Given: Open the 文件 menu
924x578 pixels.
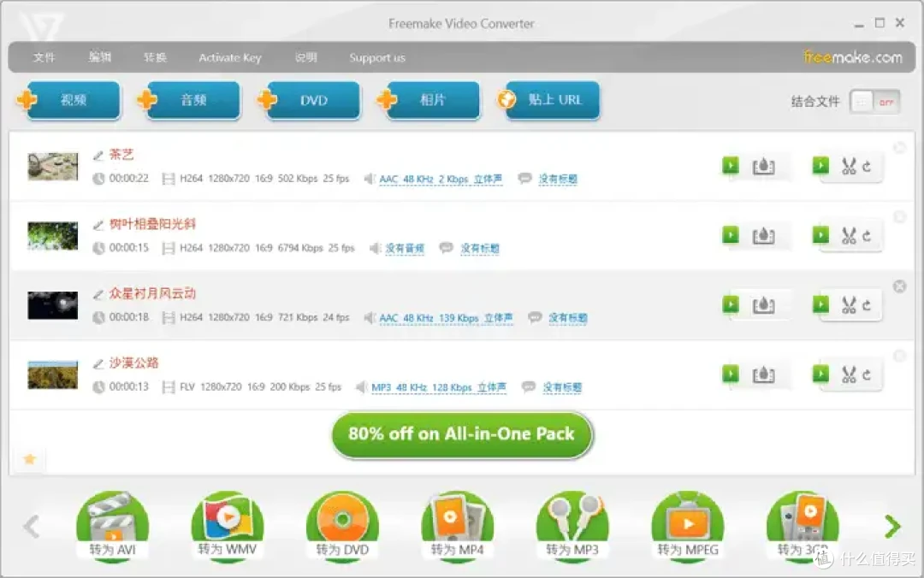Looking at the screenshot, I should pos(44,57).
